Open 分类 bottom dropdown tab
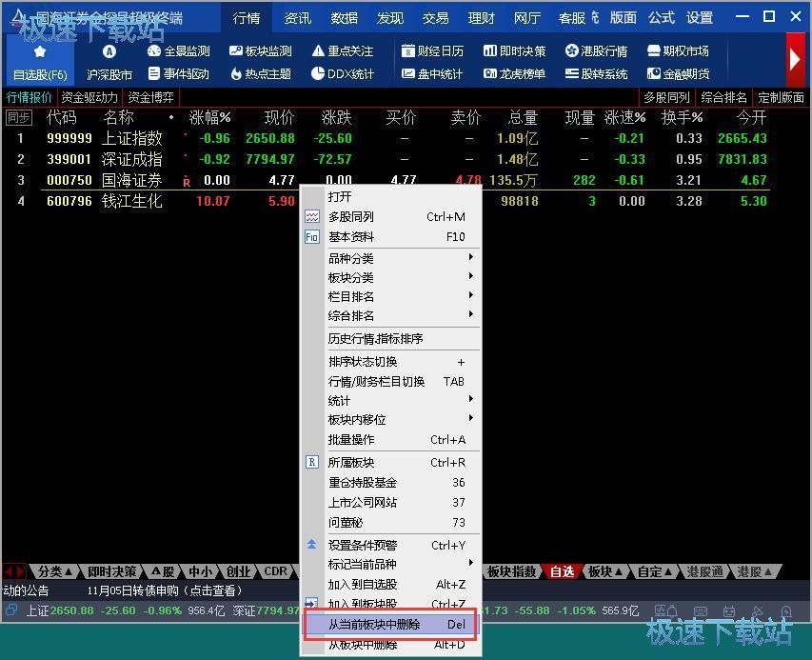Screen dimensions: 812x660 point(55,571)
